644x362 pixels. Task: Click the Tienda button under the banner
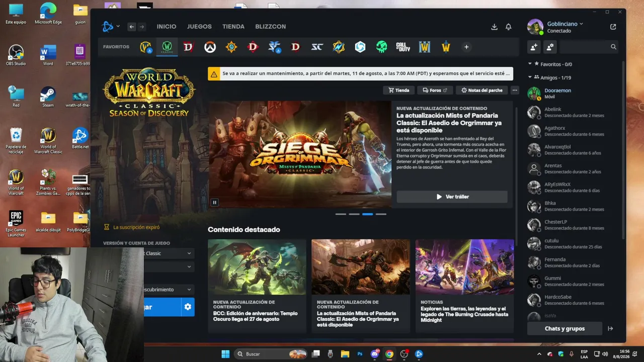(398, 90)
